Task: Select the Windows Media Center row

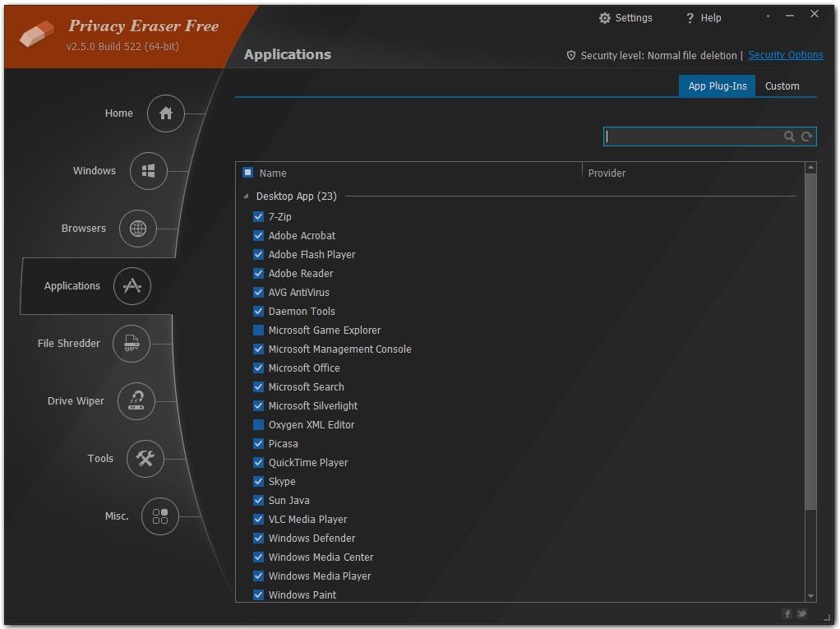Action: pos(321,557)
